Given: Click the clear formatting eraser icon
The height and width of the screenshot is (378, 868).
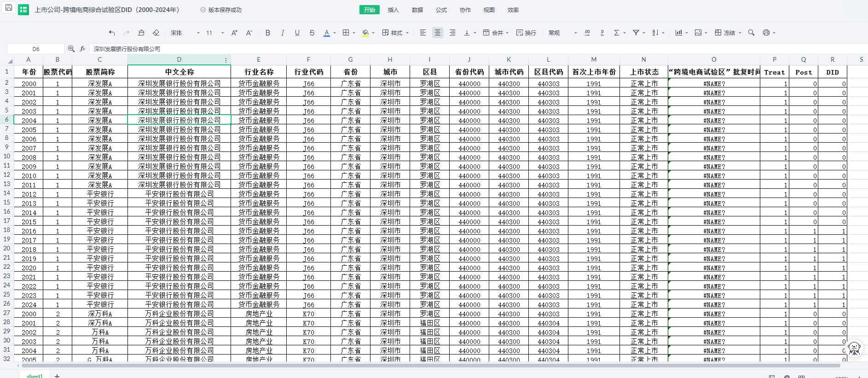Looking at the screenshot, I should coord(156,33).
